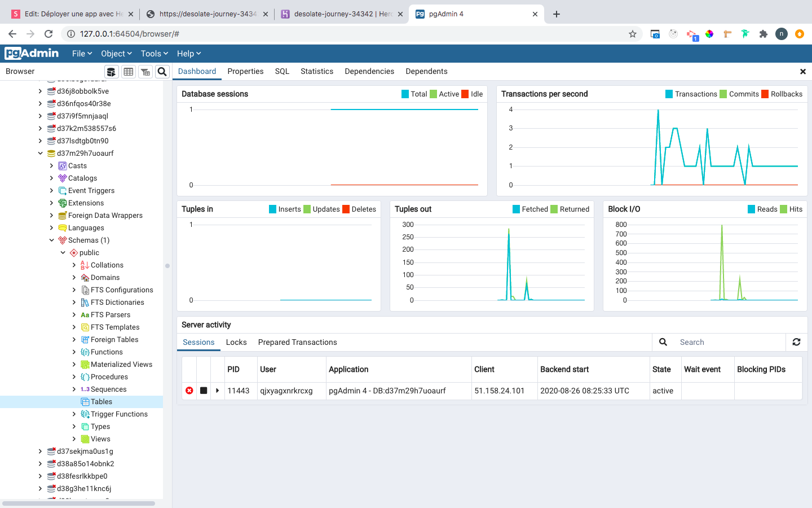Expand the Event Triggers node
This screenshot has width=812, height=508.
click(51, 191)
